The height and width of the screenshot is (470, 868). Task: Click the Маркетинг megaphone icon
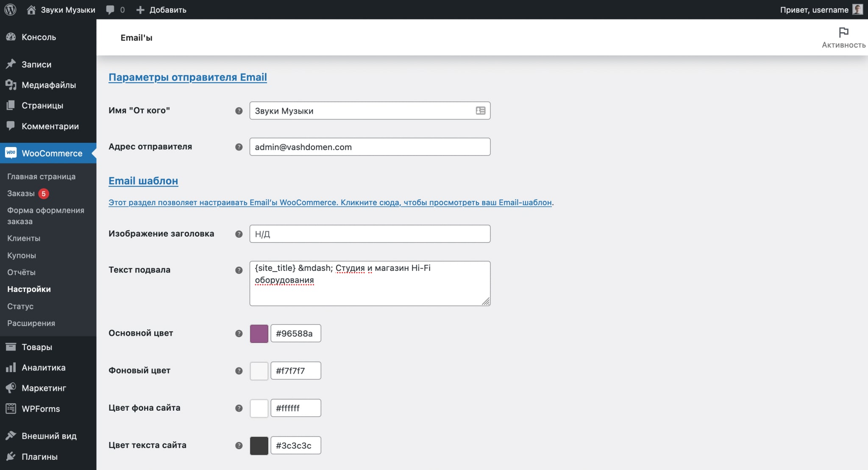click(x=11, y=387)
